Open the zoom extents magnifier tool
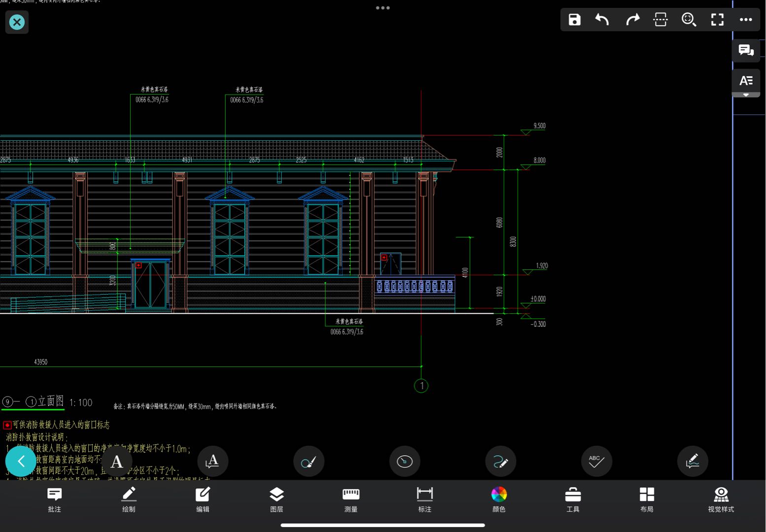This screenshot has height=532, width=766. pos(689,20)
